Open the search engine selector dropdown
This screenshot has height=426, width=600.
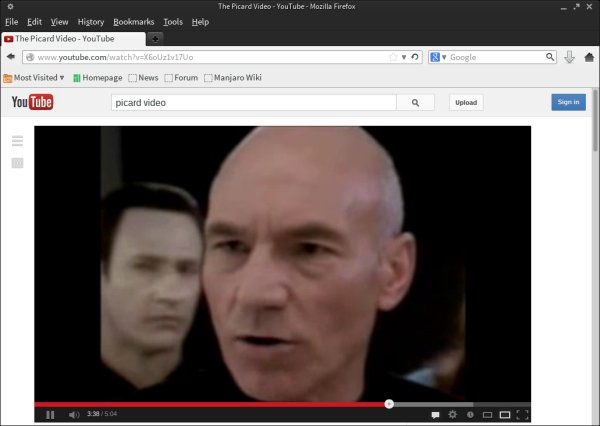(x=438, y=57)
